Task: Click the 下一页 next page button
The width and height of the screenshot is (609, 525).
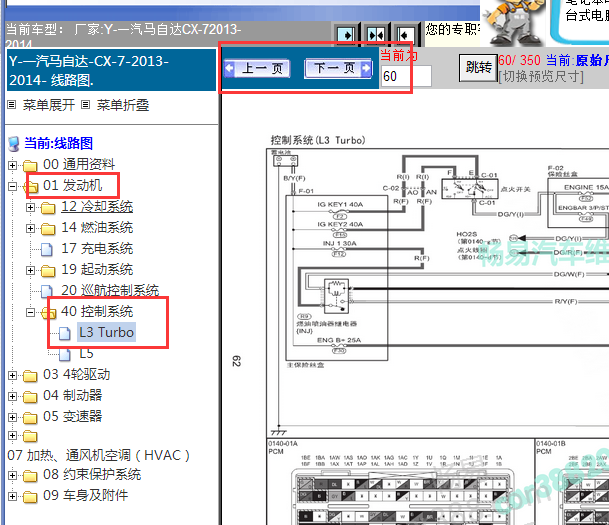Action: pos(338,68)
